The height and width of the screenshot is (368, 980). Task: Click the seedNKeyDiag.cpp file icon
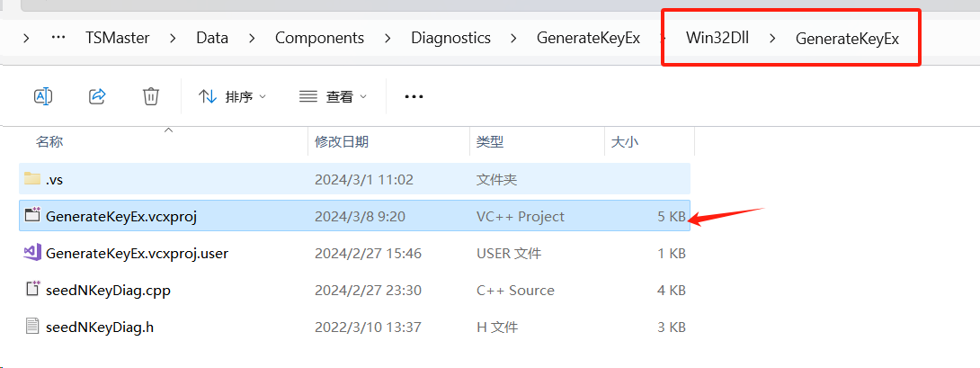click(x=31, y=289)
